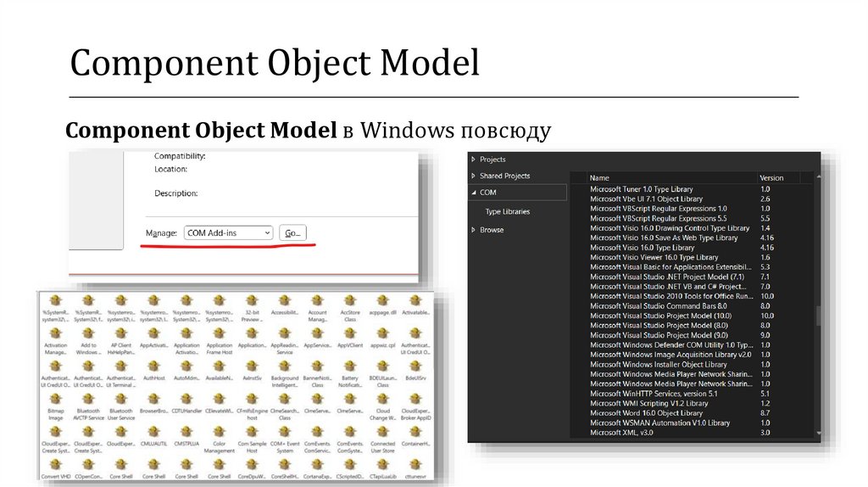
Task: Open the Manage COM Add-ins dropdown
Action: click(x=229, y=232)
